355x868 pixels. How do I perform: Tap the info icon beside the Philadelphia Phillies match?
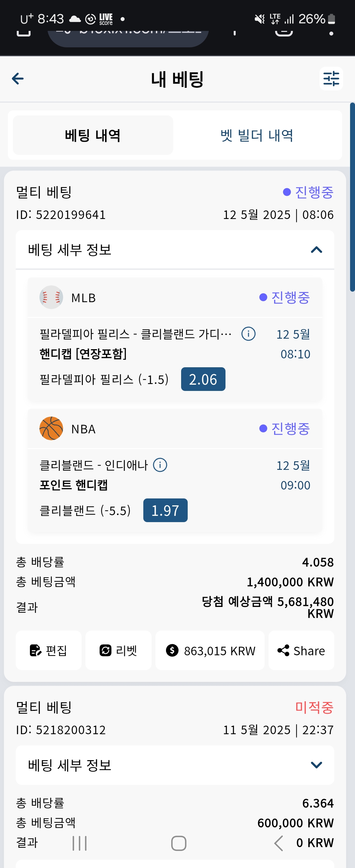point(248,334)
